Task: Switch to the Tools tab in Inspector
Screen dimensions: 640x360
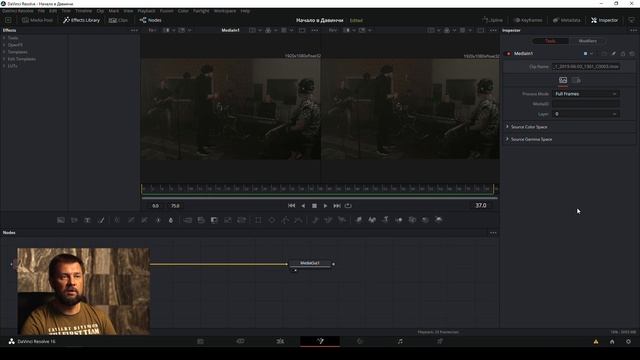Action: click(551, 41)
